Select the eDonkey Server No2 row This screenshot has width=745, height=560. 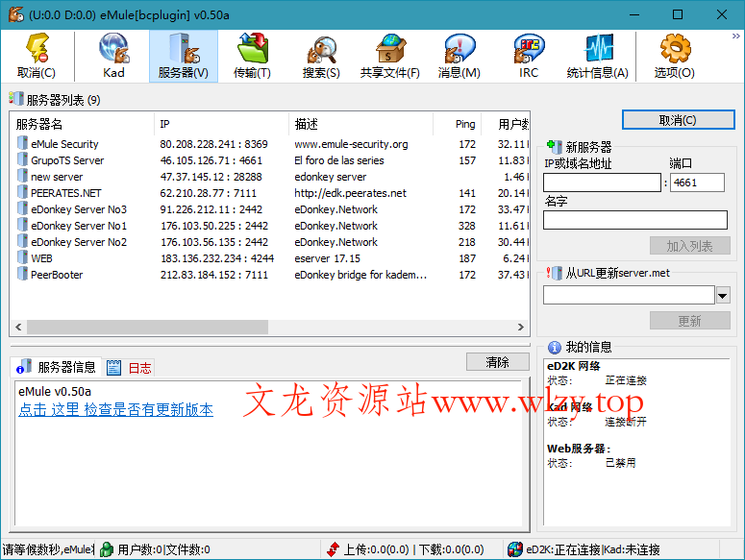pyautogui.click(x=271, y=242)
